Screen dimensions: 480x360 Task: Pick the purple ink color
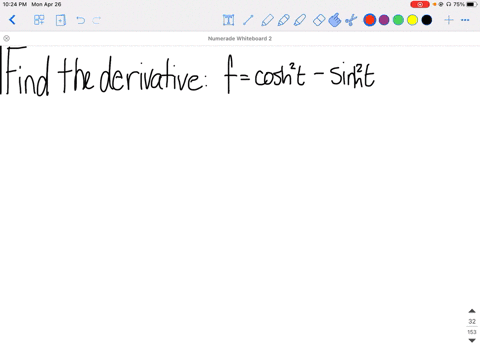pyautogui.click(x=384, y=20)
